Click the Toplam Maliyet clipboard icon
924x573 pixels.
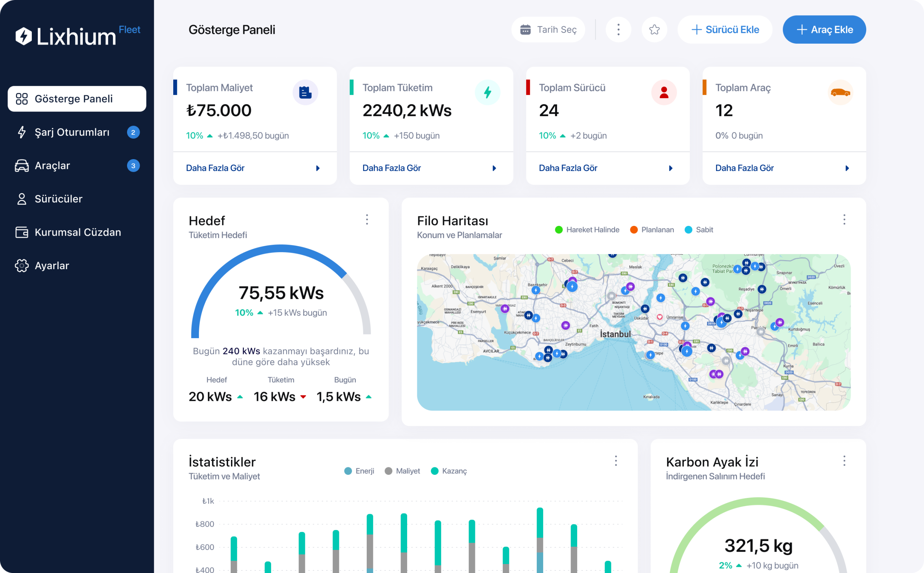tap(305, 92)
